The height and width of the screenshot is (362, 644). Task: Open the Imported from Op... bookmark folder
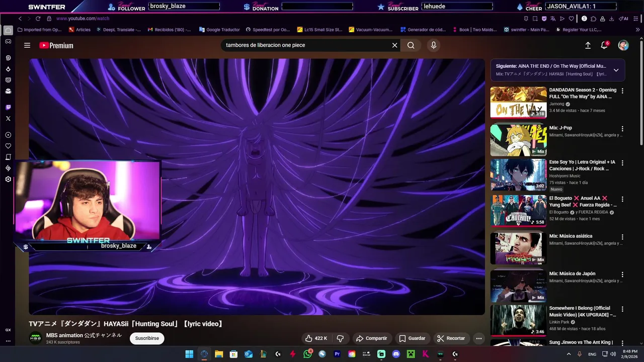tap(39, 30)
